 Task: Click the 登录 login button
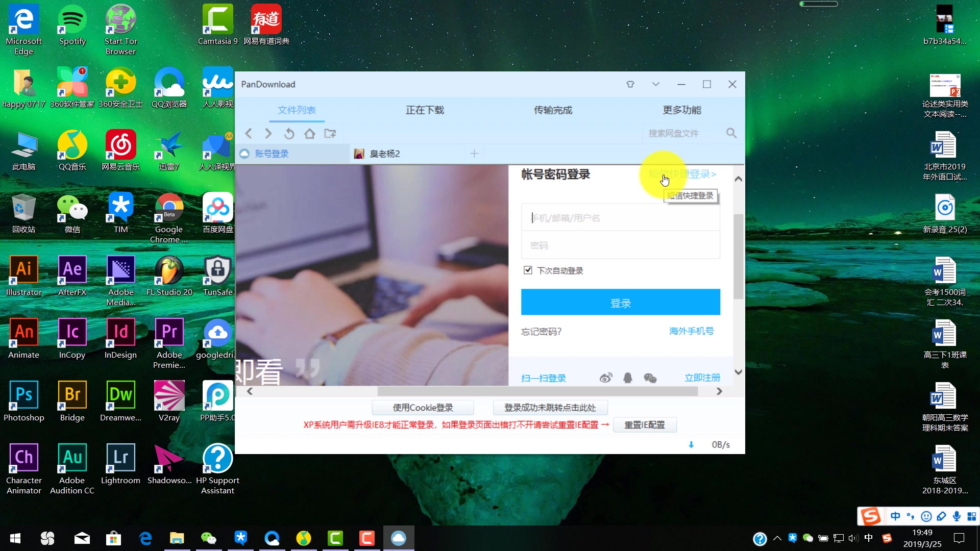coord(620,302)
